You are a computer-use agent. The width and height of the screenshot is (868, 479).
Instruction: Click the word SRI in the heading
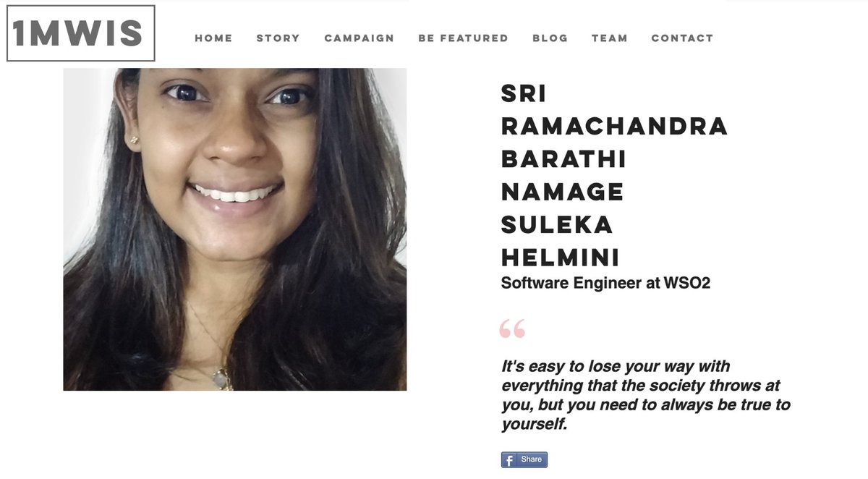click(524, 93)
